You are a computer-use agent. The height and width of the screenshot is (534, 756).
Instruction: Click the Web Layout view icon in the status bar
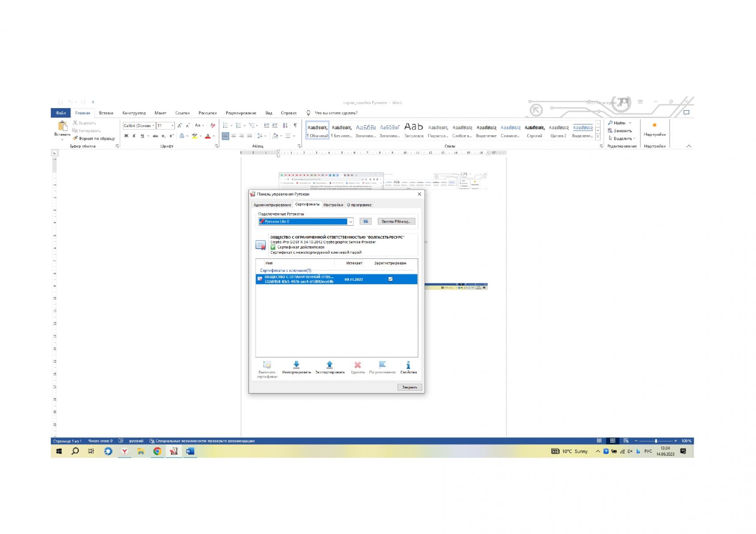point(626,441)
